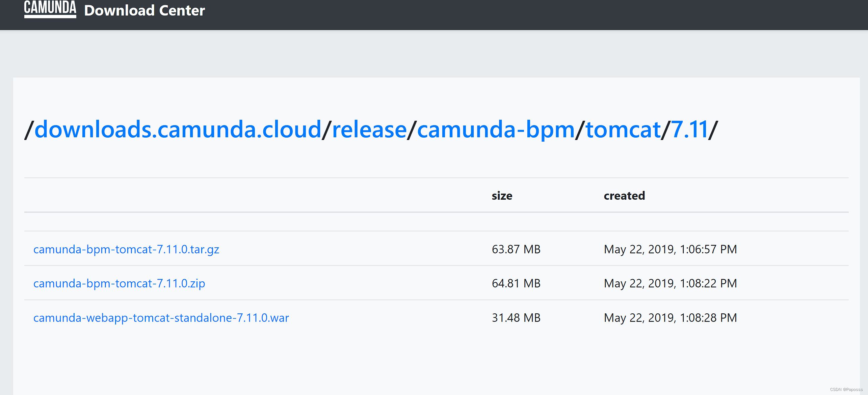Download camunda-bpm-tomcat-7.11.0.zip
Viewport: 868px width, 395px height.
coord(119,283)
